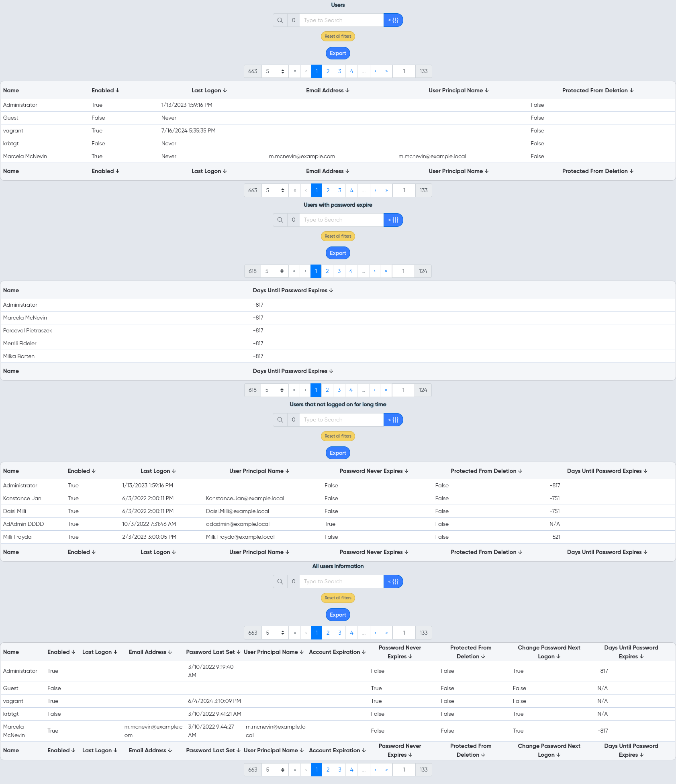This screenshot has width=676, height=784.
Task: Open filter settings for Users that not logged on
Action: tap(393, 420)
